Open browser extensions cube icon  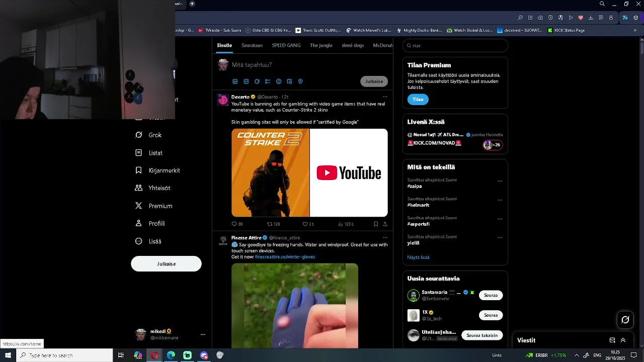(x=636, y=18)
